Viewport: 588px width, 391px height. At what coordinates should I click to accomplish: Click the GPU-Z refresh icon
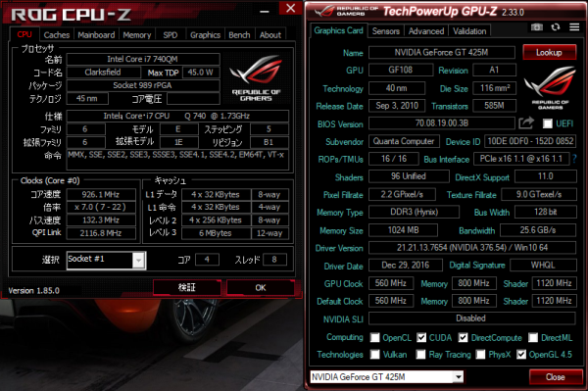pyautogui.click(x=556, y=27)
